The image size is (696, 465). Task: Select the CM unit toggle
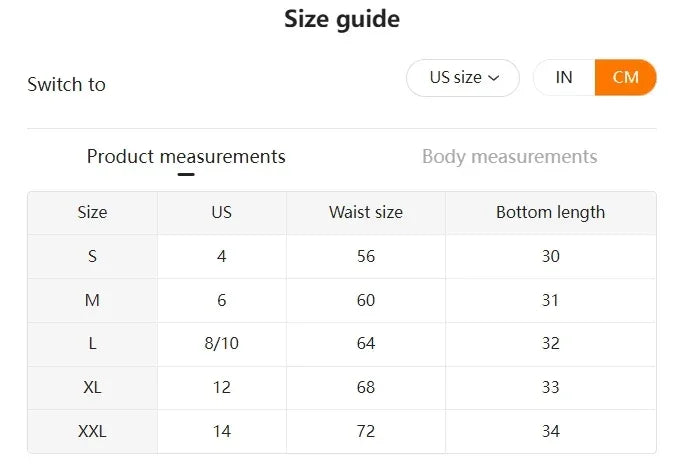pyautogui.click(x=625, y=78)
